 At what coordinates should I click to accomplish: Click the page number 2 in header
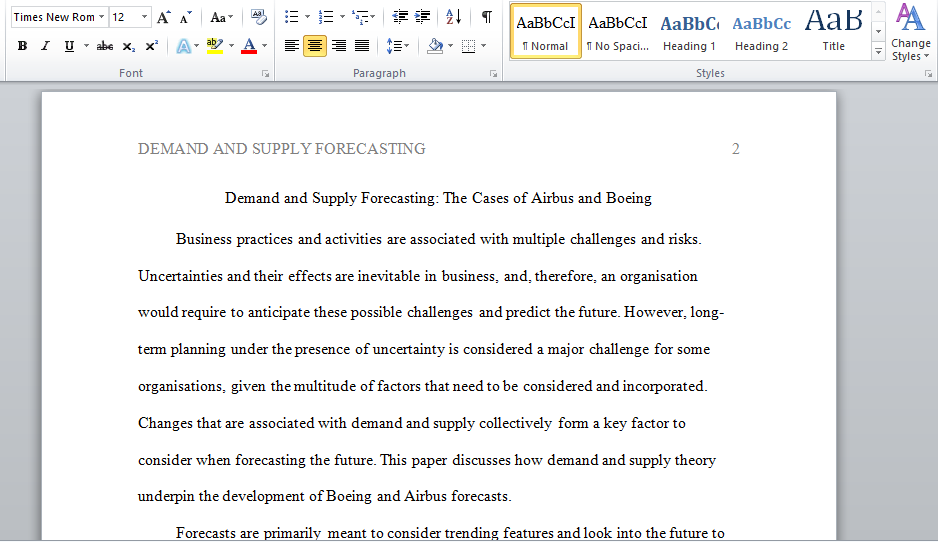pyautogui.click(x=736, y=149)
